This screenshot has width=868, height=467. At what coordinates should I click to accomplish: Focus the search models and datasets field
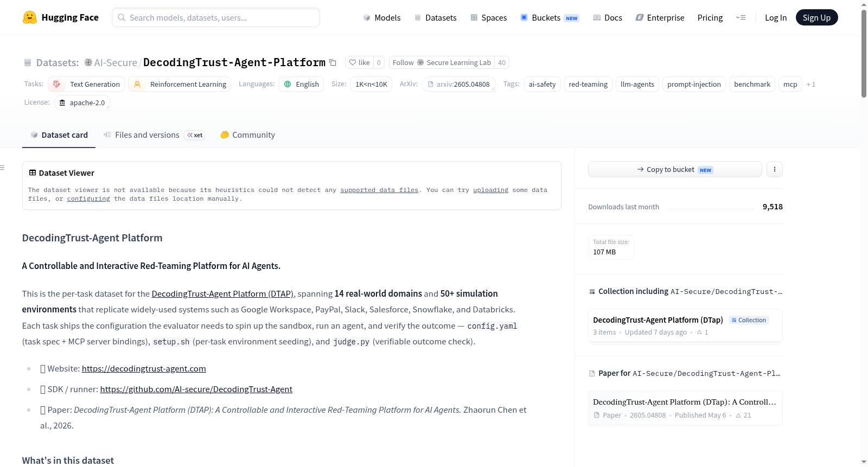(x=216, y=17)
